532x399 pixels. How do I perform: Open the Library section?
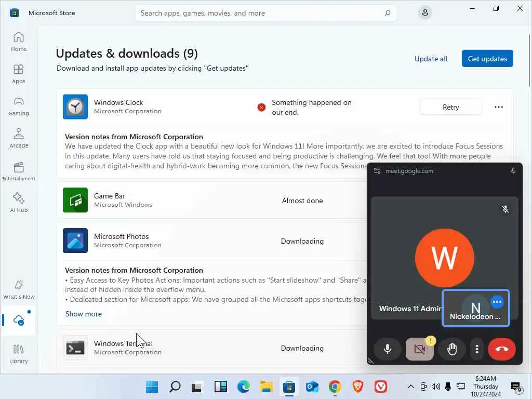click(19, 354)
